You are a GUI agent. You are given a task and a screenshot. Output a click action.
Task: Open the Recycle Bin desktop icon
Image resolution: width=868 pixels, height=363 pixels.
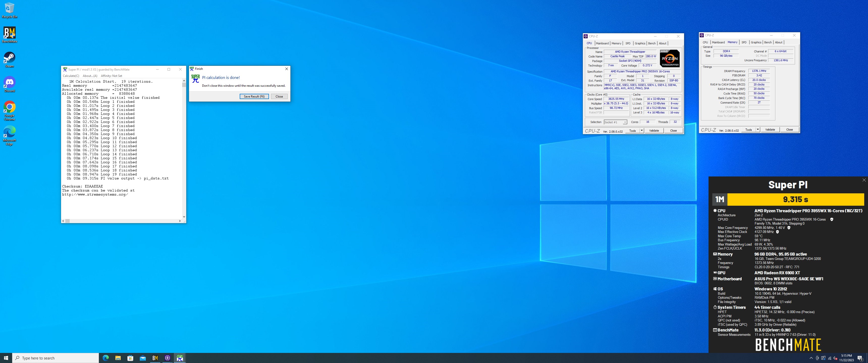coord(9,10)
